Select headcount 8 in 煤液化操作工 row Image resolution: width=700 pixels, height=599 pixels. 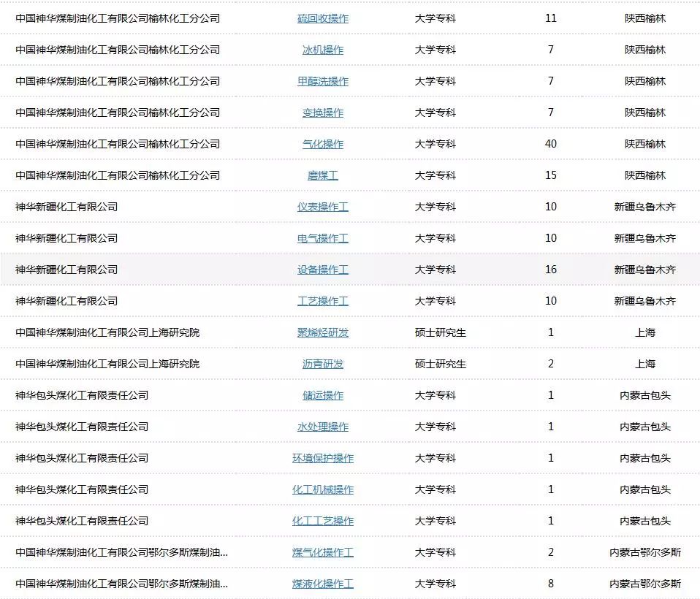[551, 584]
